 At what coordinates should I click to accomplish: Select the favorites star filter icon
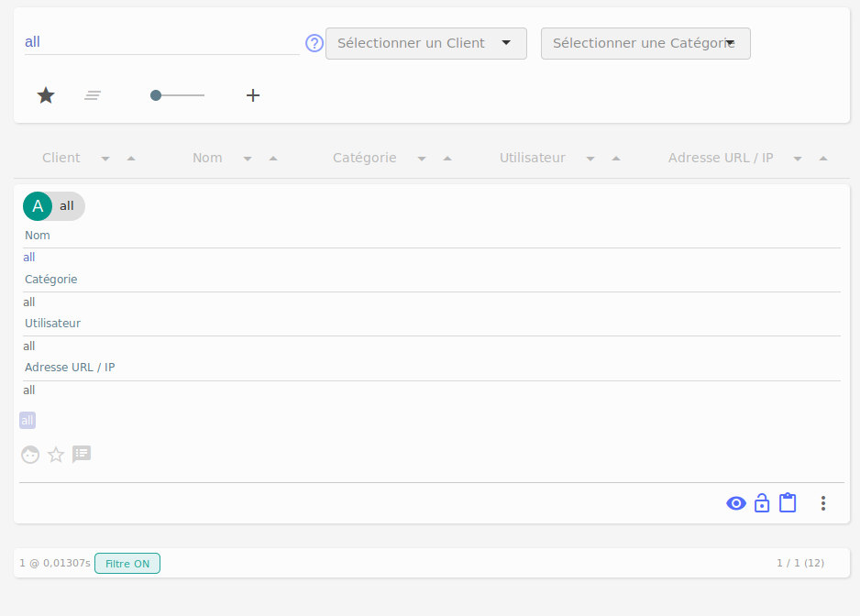[45, 94]
